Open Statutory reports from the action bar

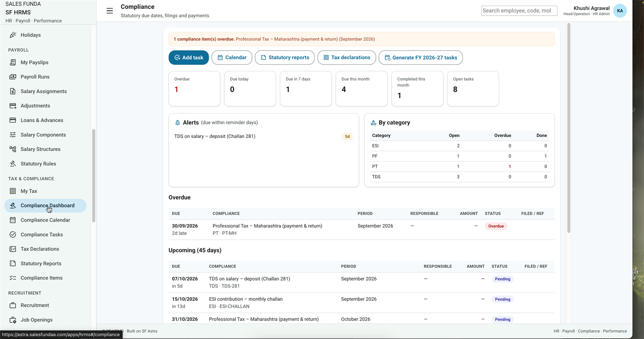(285, 58)
